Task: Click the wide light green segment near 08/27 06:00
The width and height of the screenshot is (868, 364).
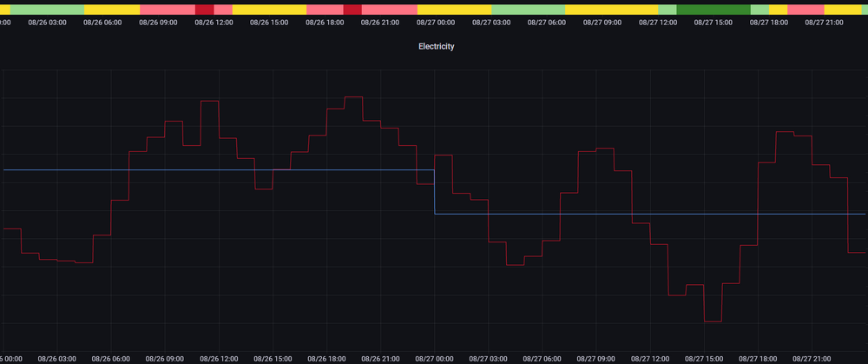Action: click(x=522, y=9)
